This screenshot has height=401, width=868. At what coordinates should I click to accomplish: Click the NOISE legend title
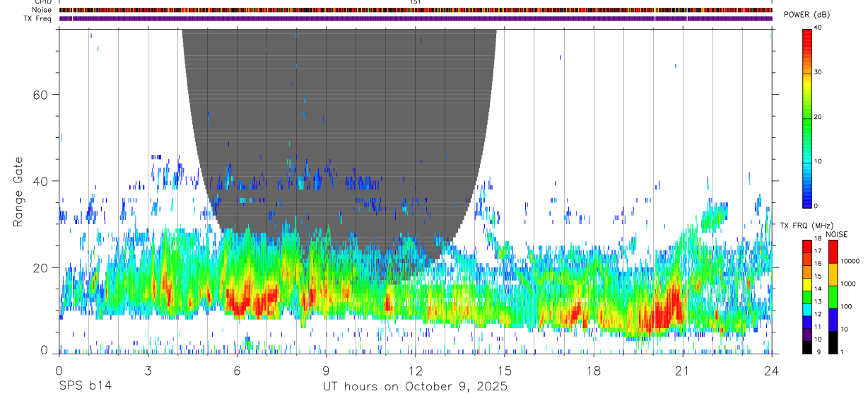click(x=836, y=234)
